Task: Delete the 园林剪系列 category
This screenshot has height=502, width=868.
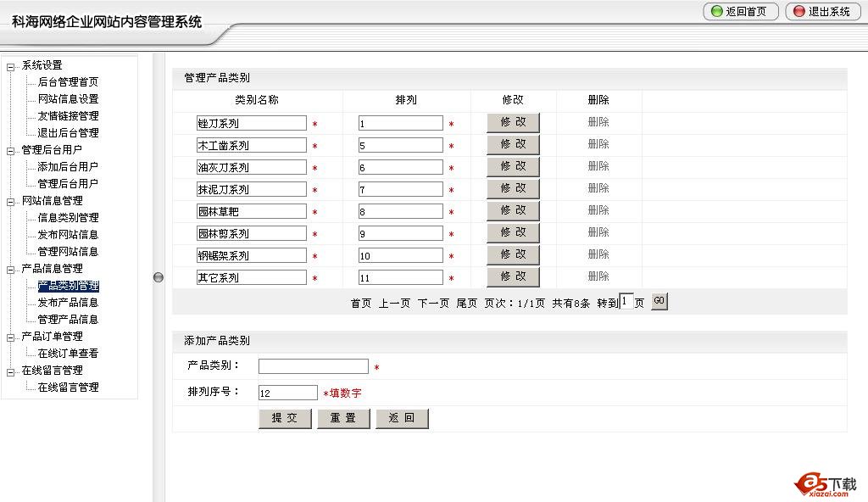Action: click(x=598, y=232)
